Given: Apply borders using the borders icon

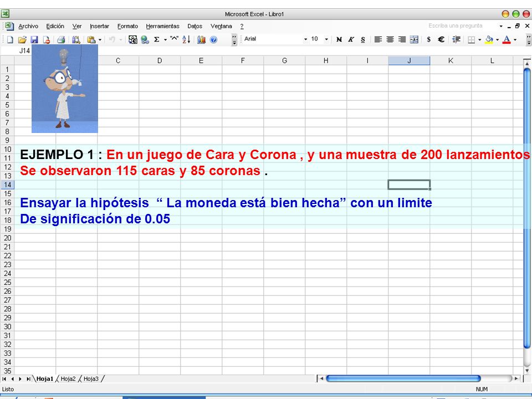Looking at the screenshot, I should coord(471,40).
